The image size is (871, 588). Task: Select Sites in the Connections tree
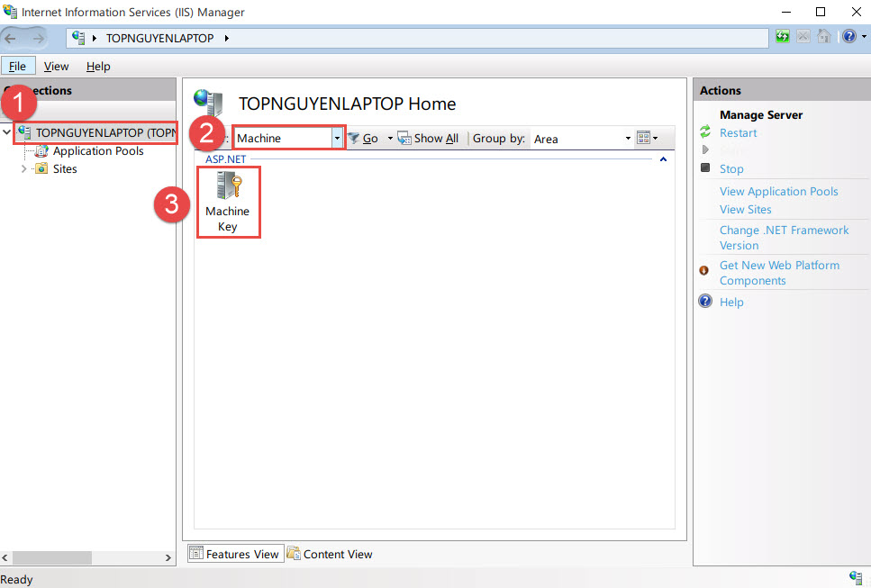click(x=65, y=168)
